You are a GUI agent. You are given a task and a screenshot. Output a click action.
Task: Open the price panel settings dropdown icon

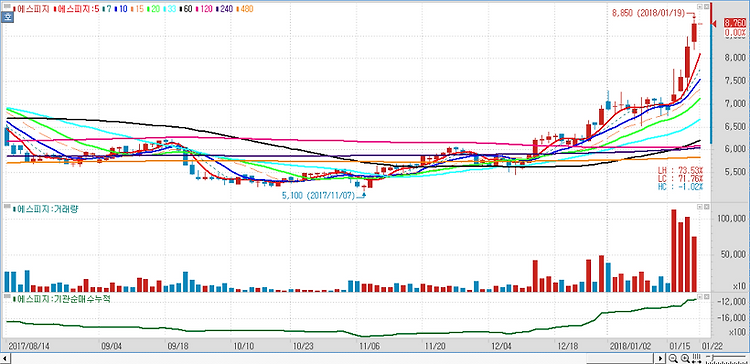point(699,7)
